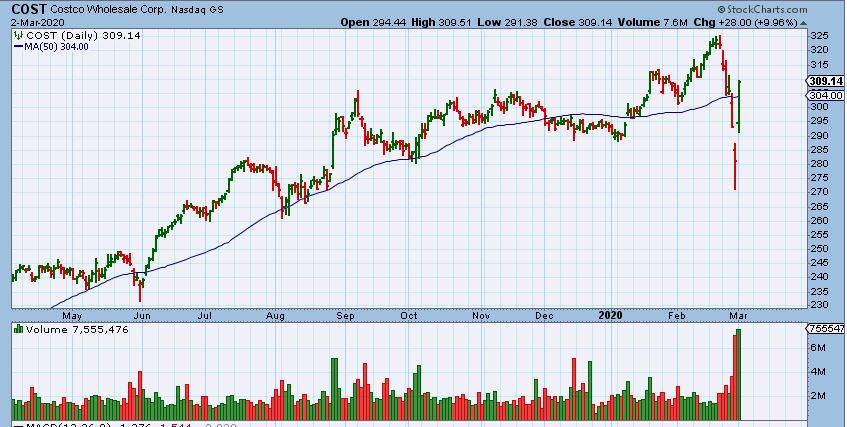Click the 250 price axis label
Screen dimensions: 847x427
click(x=819, y=248)
